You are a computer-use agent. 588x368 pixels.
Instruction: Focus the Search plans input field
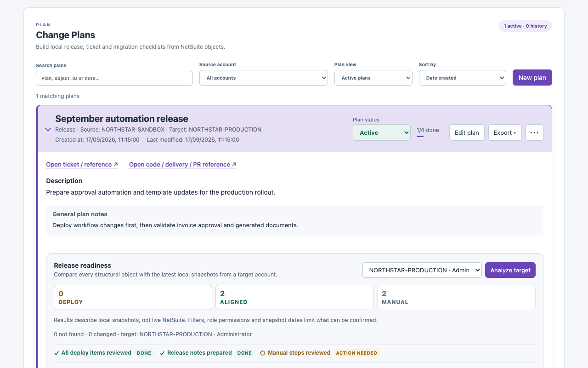pyautogui.click(x=114, y=78)
